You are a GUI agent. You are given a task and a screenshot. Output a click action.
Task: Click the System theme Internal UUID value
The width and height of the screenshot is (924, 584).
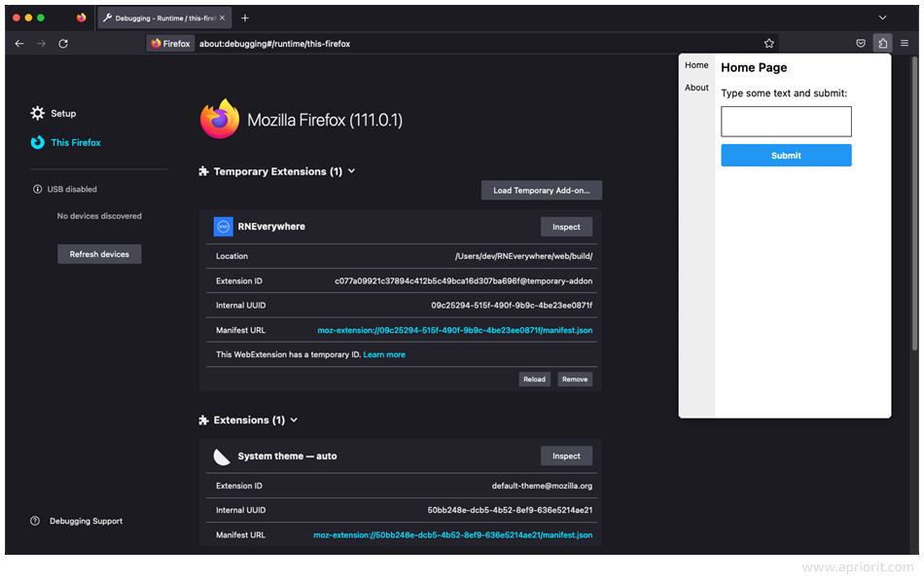coord(511,510)
